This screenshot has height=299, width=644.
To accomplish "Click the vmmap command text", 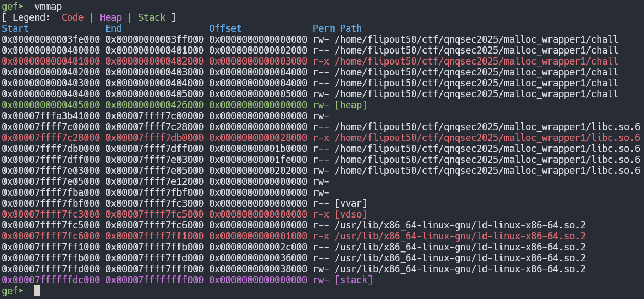I will coord(50,6).
